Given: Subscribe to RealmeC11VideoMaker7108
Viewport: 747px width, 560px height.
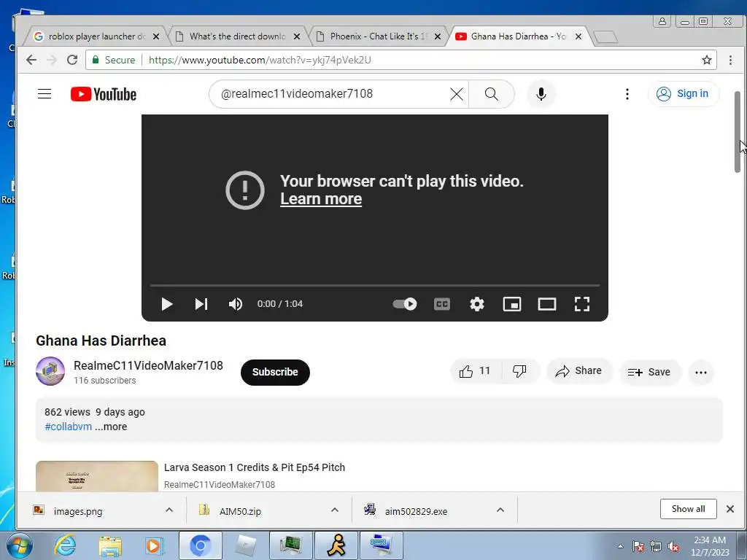Looking at the screenshot, I should [x=275, y=372].
